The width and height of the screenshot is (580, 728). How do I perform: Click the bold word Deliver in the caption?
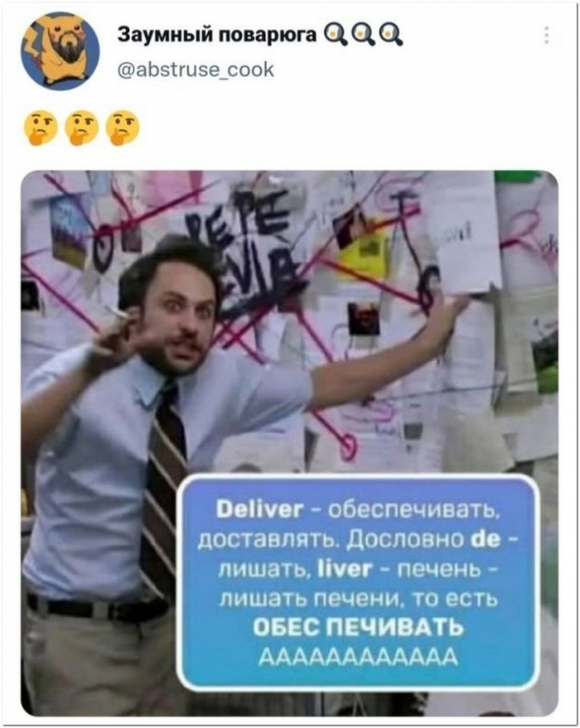click(x=259, y=510)
